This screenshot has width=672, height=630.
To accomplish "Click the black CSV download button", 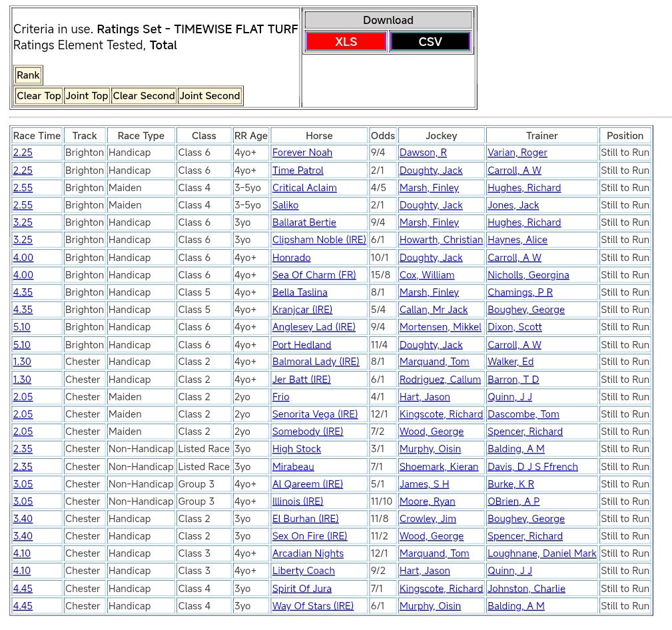I will [430, 41].
